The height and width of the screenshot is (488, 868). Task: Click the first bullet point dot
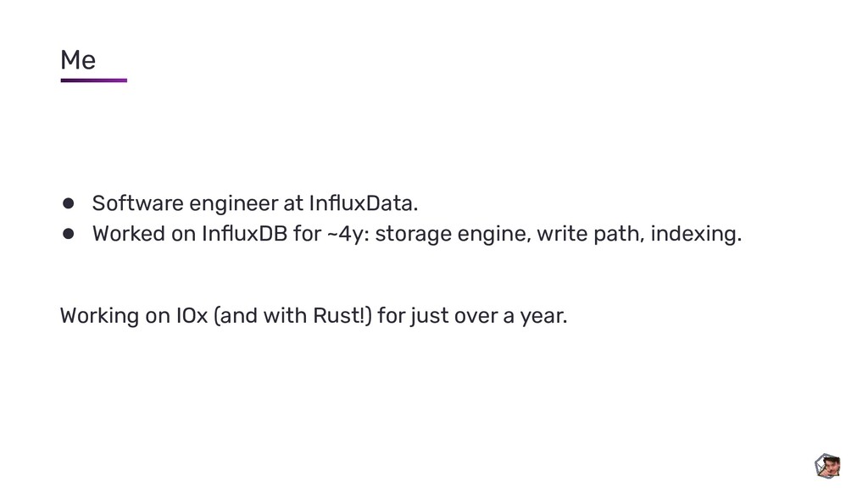click(x=68, y=203)
